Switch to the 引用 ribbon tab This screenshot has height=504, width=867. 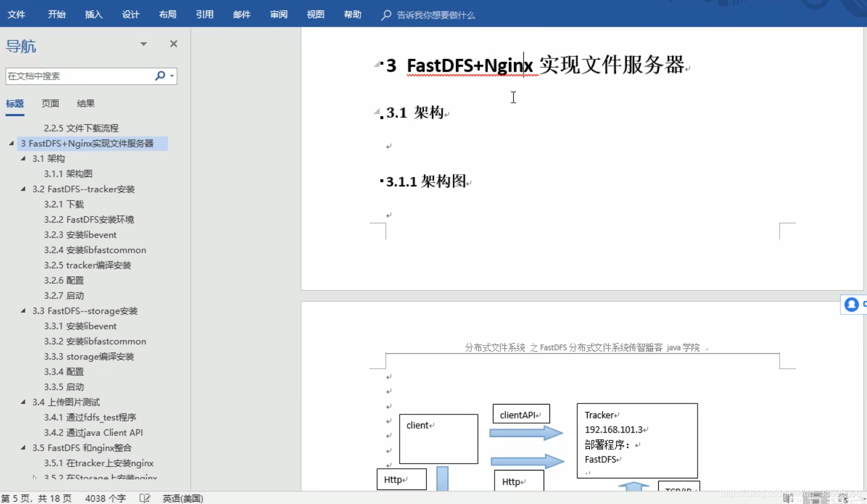205,14
